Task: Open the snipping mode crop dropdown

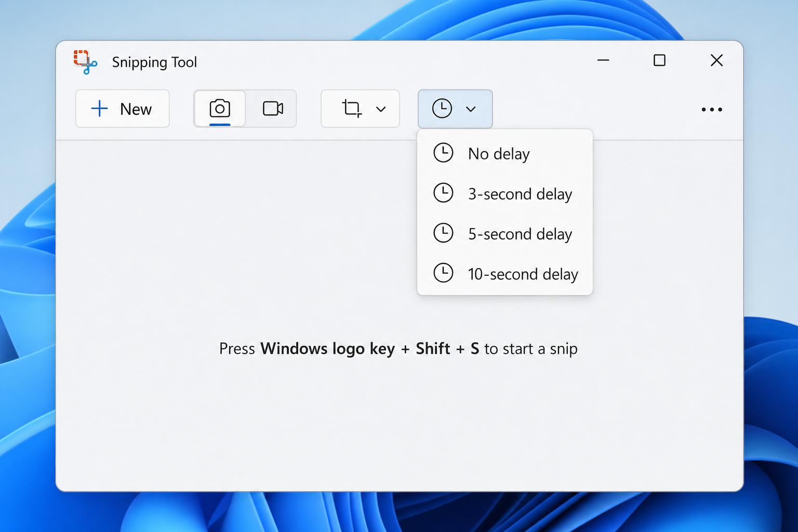Action: point(361,109)
